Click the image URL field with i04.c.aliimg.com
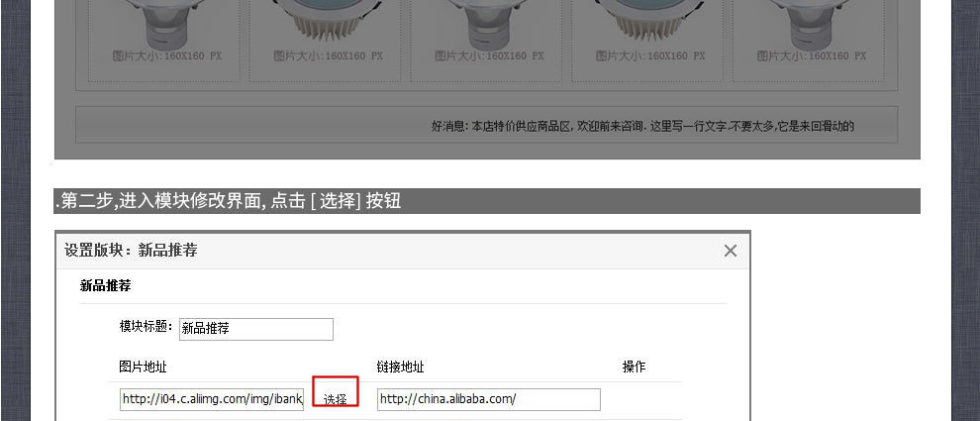Image resolution: width=980 pixels, height=421 pixels. 212,399
